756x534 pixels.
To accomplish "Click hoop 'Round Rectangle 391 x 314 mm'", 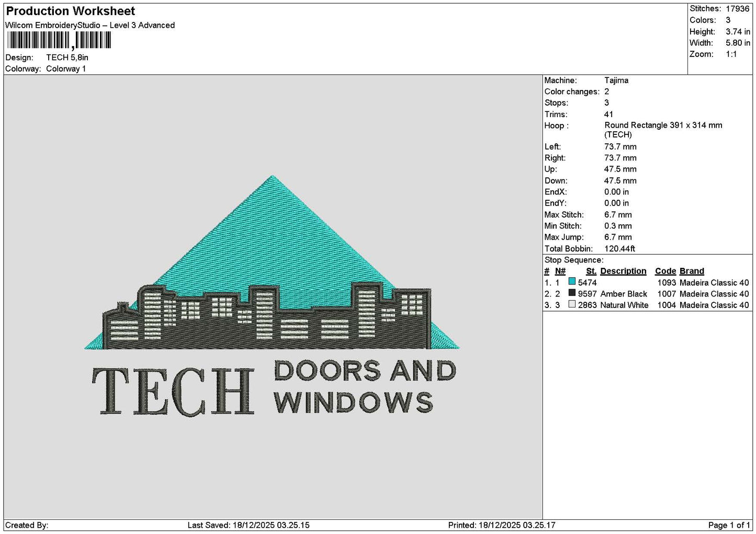I will (663, 126).
